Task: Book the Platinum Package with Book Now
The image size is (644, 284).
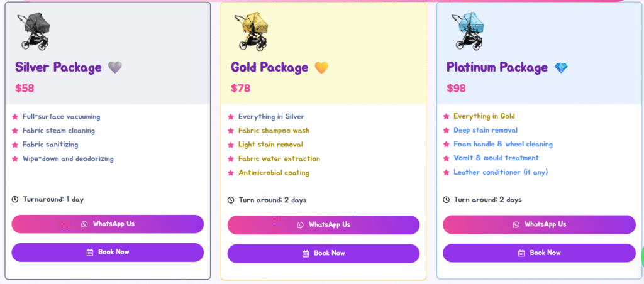Action: (x=539, y=253)
